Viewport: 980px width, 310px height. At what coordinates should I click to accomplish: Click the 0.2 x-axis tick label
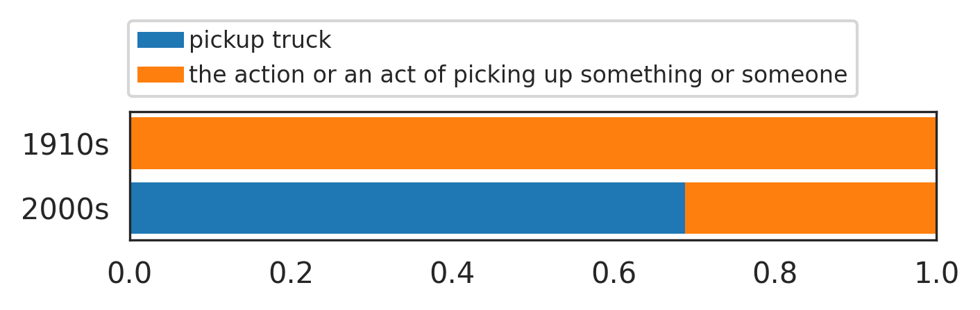[x=292, y=275]
